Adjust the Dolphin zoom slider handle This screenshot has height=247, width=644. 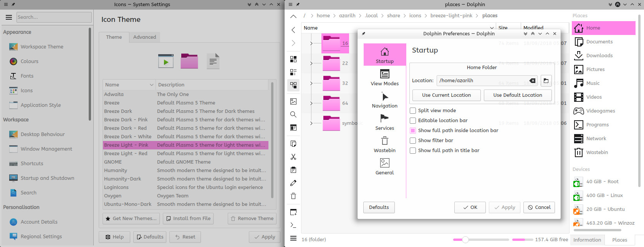point(465,240)
